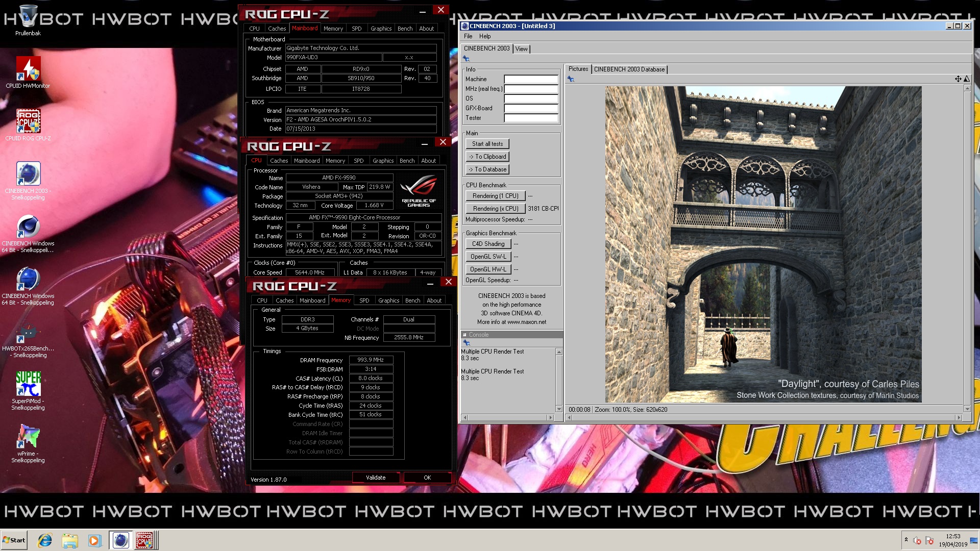This screenshot has height=551, width=980.
Task: Select Bench tab in CPU-Z memory window
Action: click(x=412, y=300)
